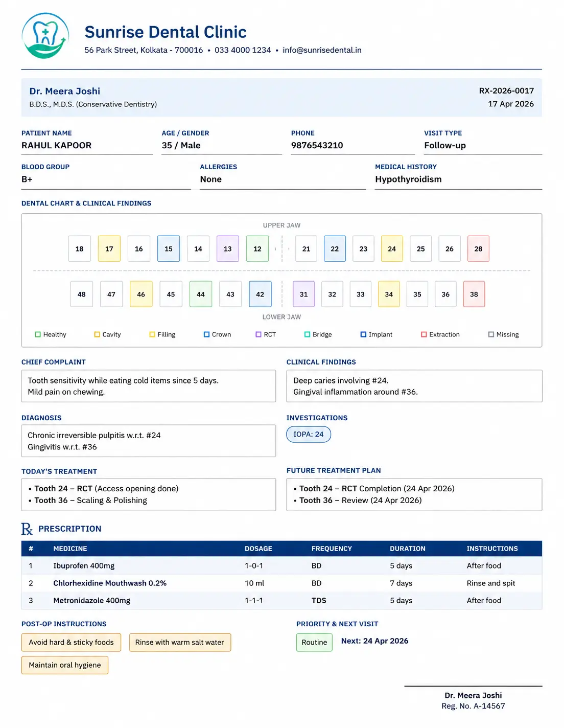Viewport: 564px width, 728px height.
Task: Click the Allergies None field
Action: [x=283, y=179]
